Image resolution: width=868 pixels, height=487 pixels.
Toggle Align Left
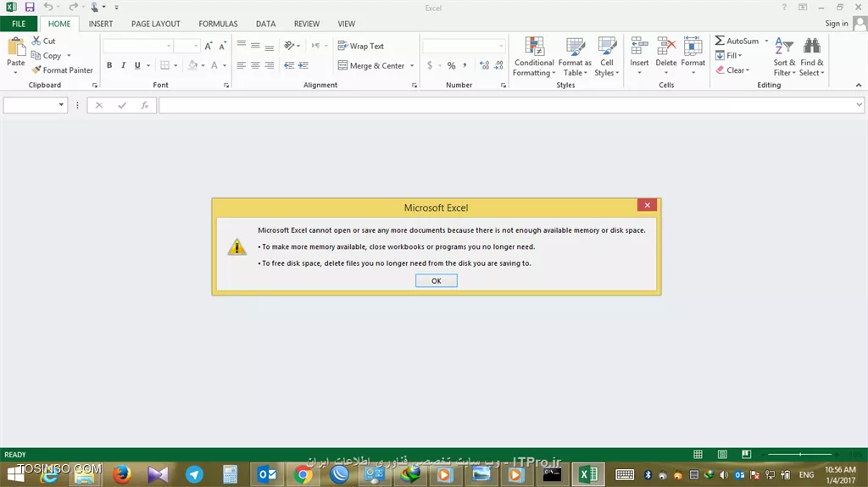point(242,65)
